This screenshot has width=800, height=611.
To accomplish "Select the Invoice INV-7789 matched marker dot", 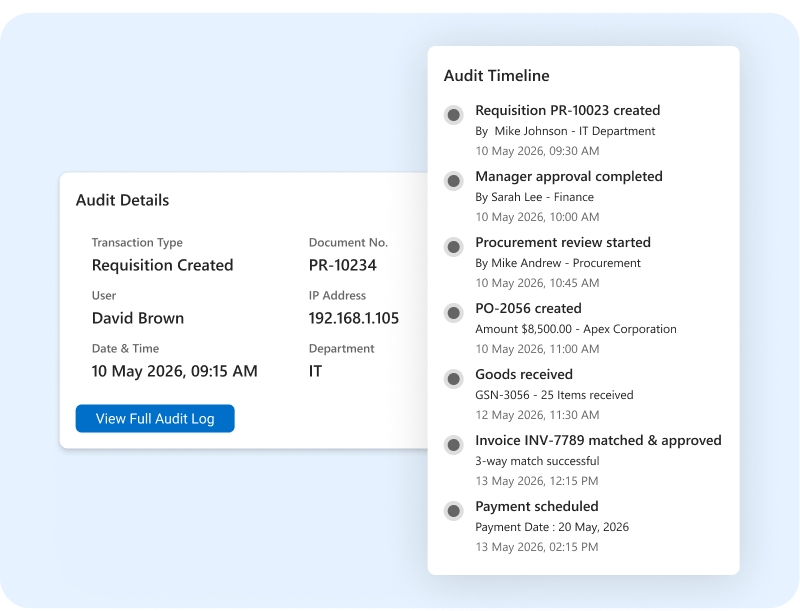I will tap(454, 445).
